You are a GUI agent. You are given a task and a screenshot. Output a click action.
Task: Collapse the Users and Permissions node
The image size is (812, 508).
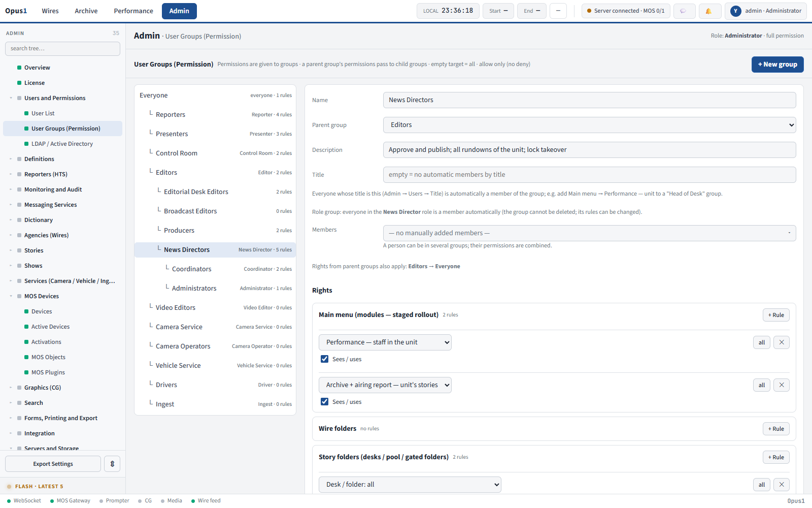click(x=11, y=98)
